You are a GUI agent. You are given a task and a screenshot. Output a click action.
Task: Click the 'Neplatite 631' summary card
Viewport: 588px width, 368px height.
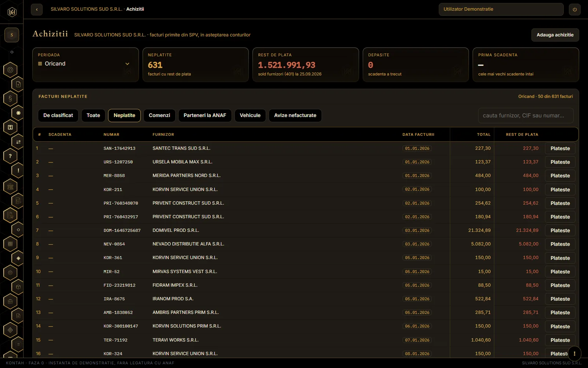pyautogui.click(x=196, y=65)
